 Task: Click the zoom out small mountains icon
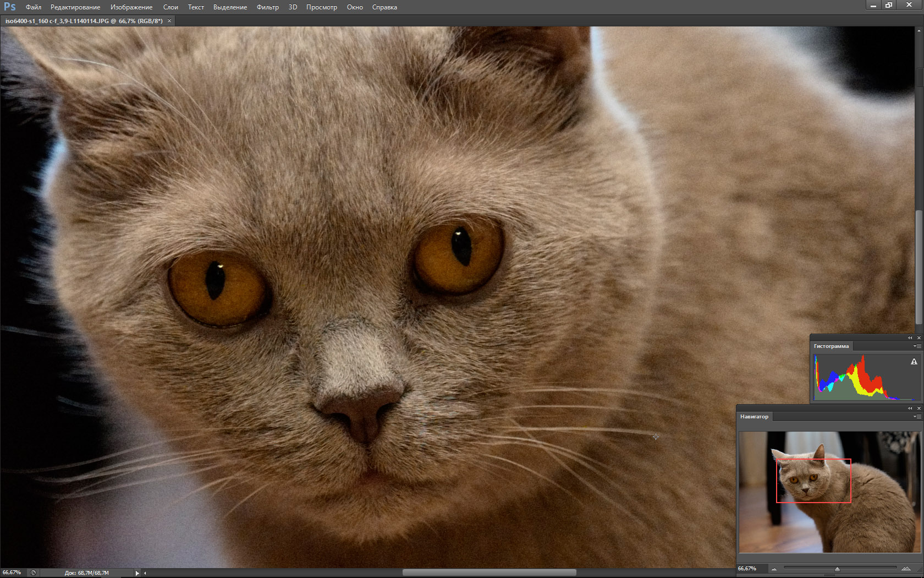(x=774, y=569)
